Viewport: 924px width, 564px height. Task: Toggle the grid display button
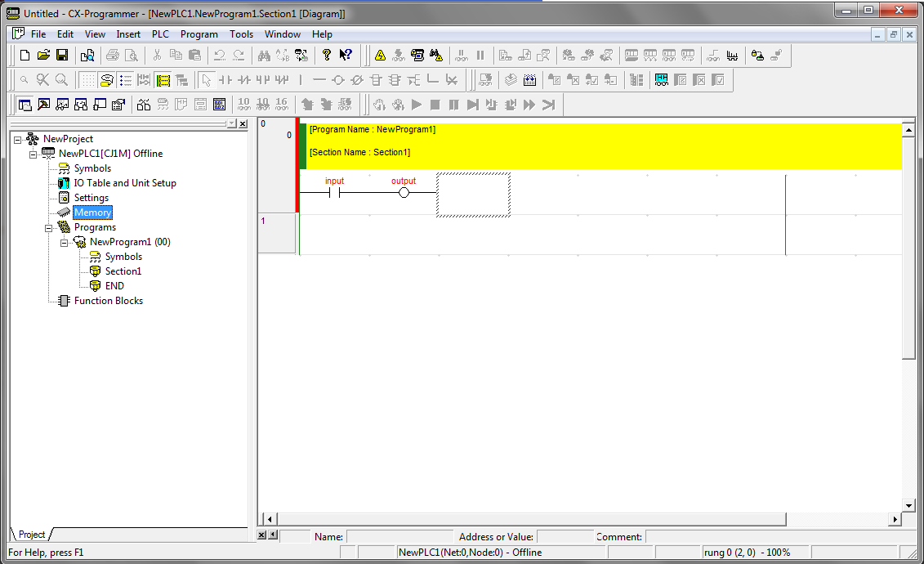click(87, 80)
